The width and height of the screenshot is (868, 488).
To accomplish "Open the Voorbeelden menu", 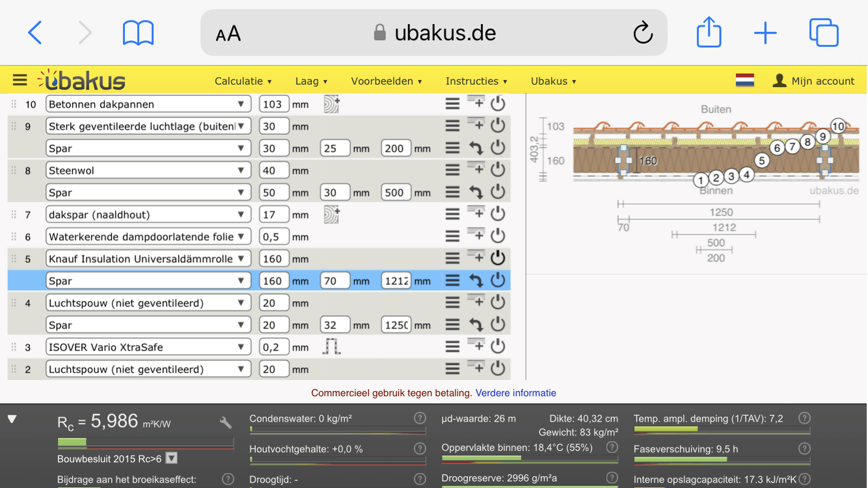I will click(386, 81).
